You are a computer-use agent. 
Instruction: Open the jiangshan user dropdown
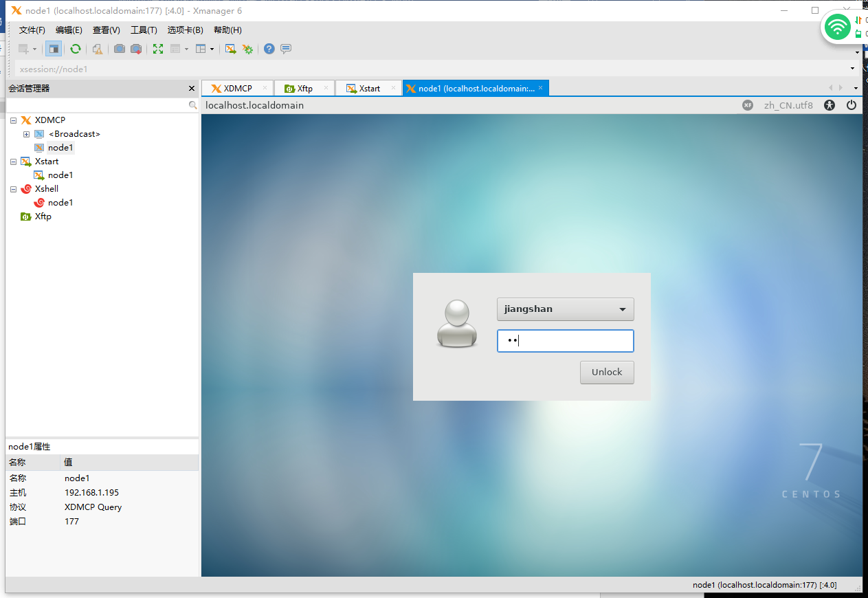tap(566, 309)
